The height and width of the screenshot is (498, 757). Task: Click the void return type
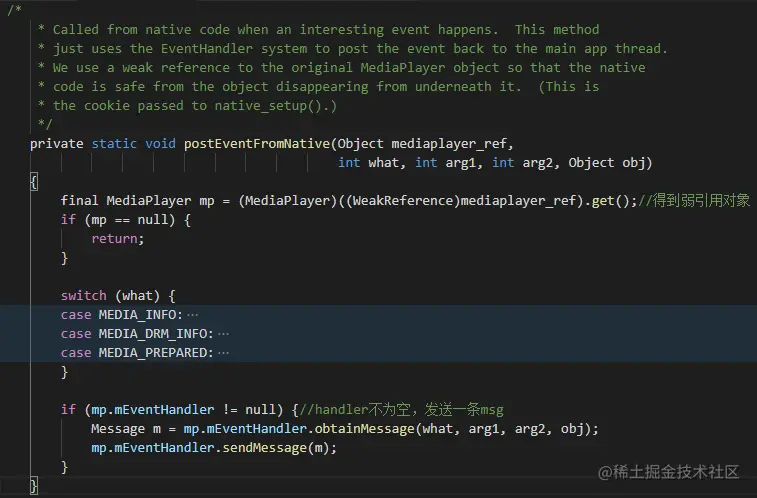point(160,144)
